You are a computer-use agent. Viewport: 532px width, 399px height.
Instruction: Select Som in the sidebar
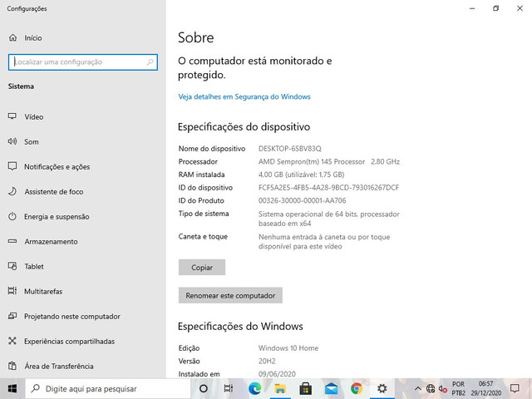[32, 142]
